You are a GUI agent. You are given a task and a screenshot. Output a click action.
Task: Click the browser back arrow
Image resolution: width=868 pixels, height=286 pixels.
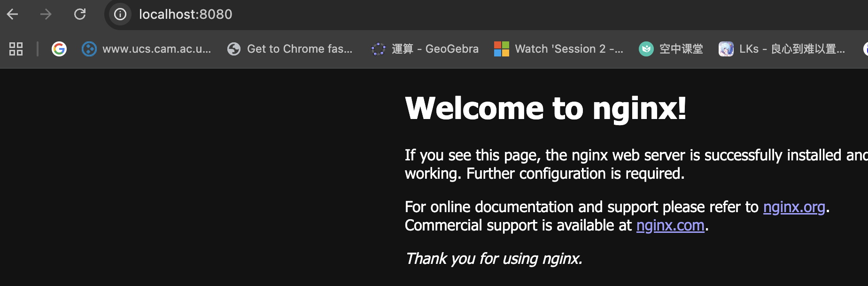coord(13,15)
